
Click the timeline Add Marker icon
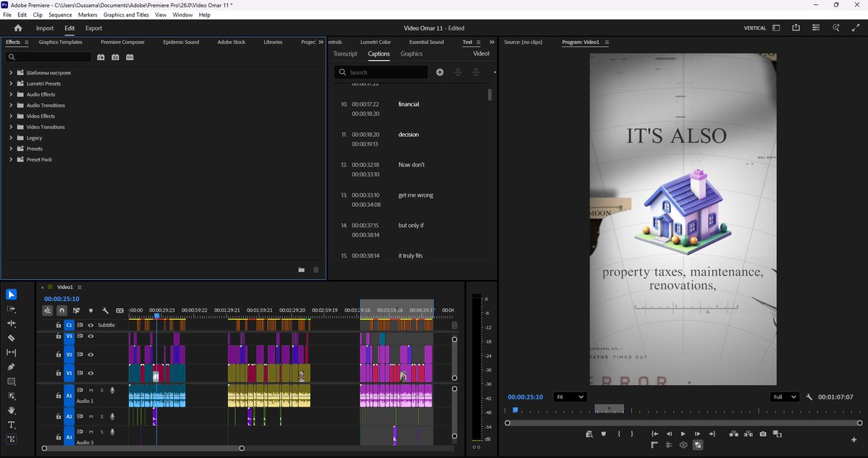[x=90, y=311]
